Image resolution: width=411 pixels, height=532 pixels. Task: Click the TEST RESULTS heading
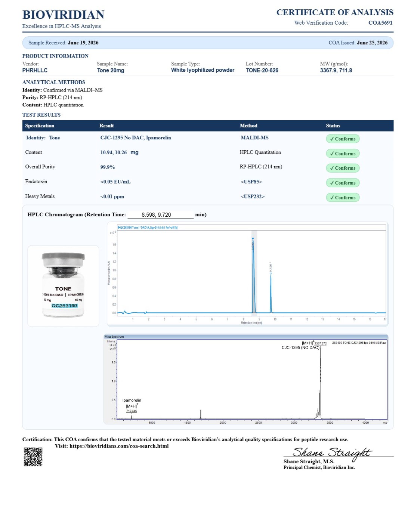41,115
